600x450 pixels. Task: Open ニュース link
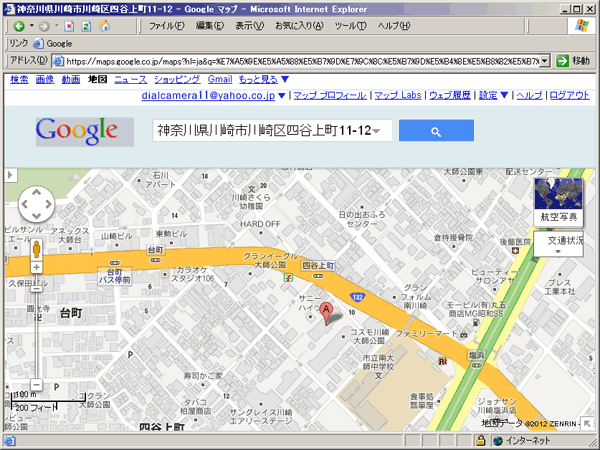pyautogui.click(x=130, y=79)
